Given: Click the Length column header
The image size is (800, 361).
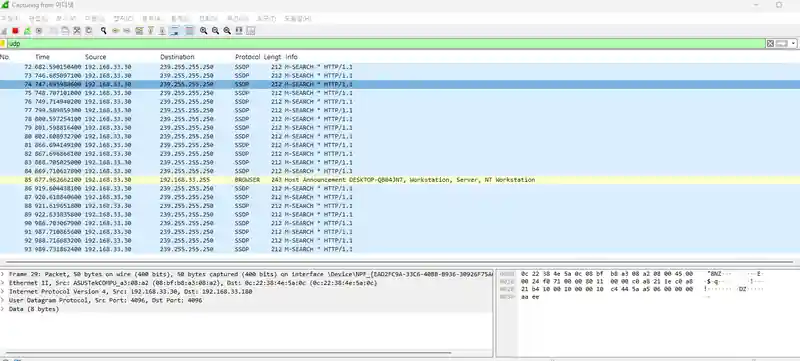Looking at the screenshot, I should [272, 57].
